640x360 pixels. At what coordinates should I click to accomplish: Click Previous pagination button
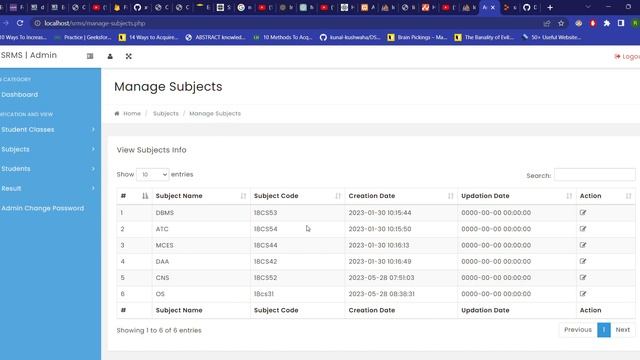click(578, 329)
